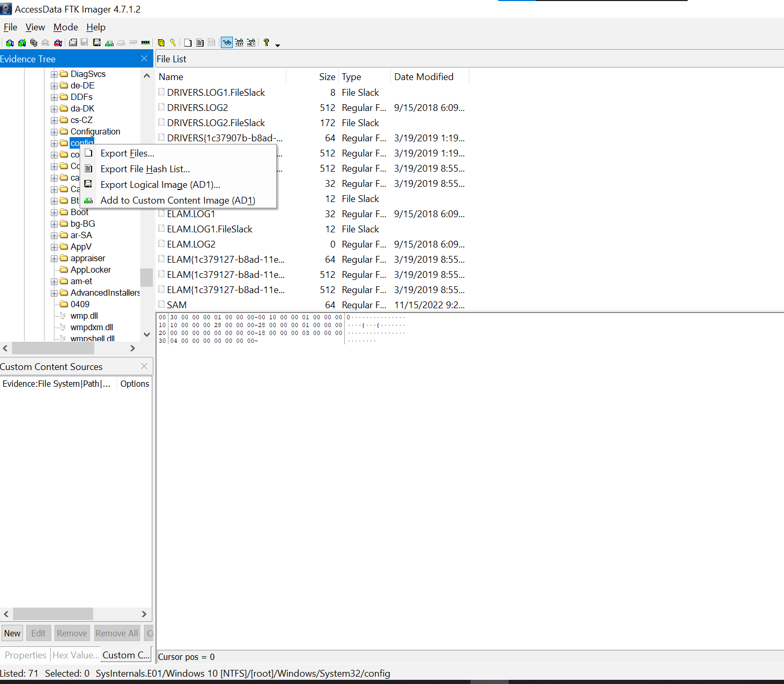
Task: Select Add to Custom Content Image (AD1)
Action: 177,200
